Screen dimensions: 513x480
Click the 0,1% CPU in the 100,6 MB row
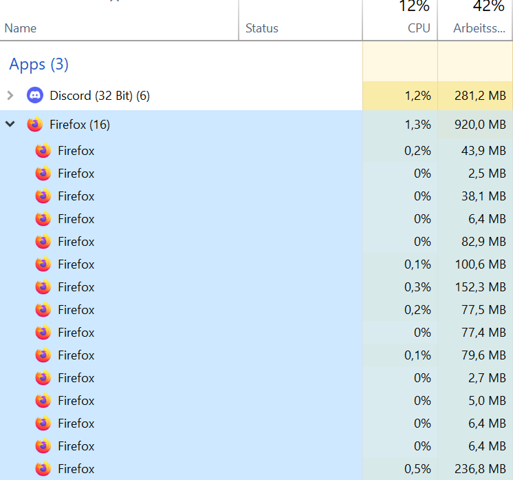418,264
